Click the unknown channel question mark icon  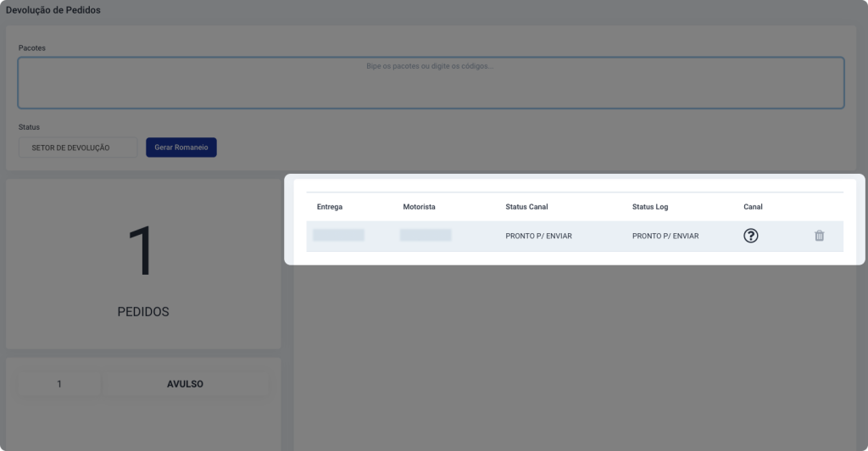pos(750,236)
